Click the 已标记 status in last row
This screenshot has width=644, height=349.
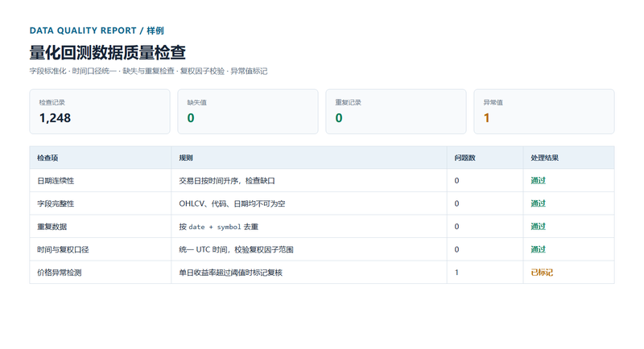(x=542, y=273)
